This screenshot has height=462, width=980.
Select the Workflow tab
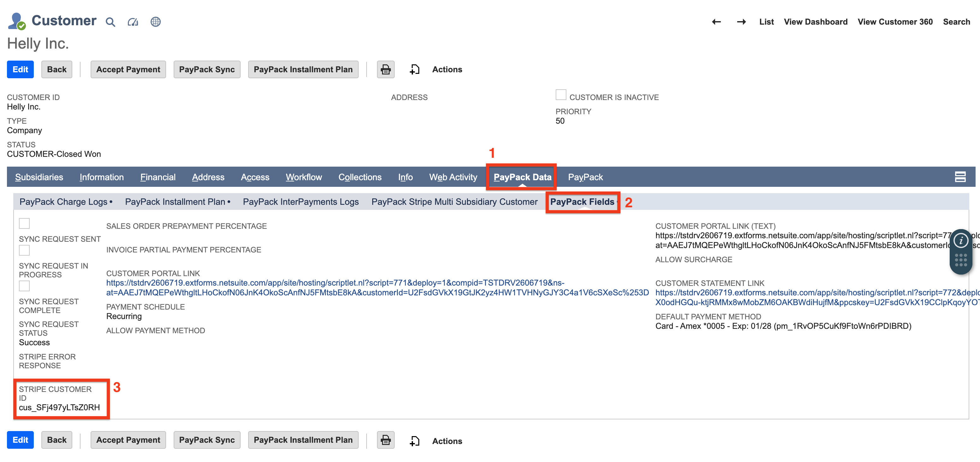304,177
